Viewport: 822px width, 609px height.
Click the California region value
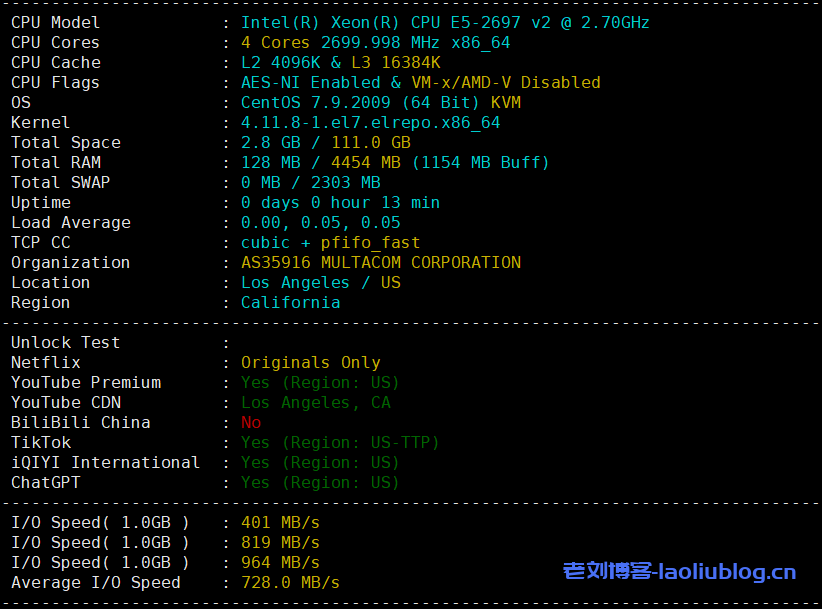click(290, 302)
